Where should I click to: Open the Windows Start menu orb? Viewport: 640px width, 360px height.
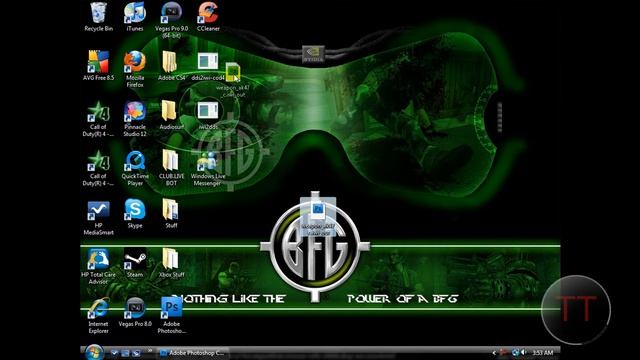(x=94, y=352)
